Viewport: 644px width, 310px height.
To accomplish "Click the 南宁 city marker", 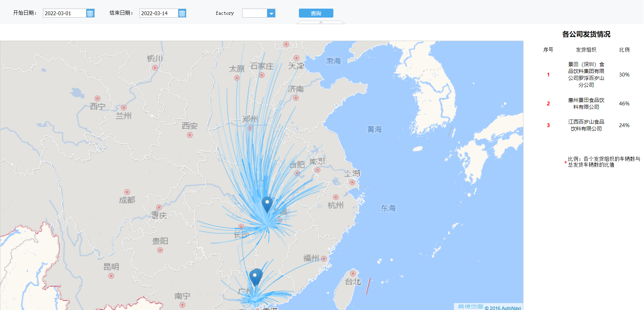I will coord(183,305).
